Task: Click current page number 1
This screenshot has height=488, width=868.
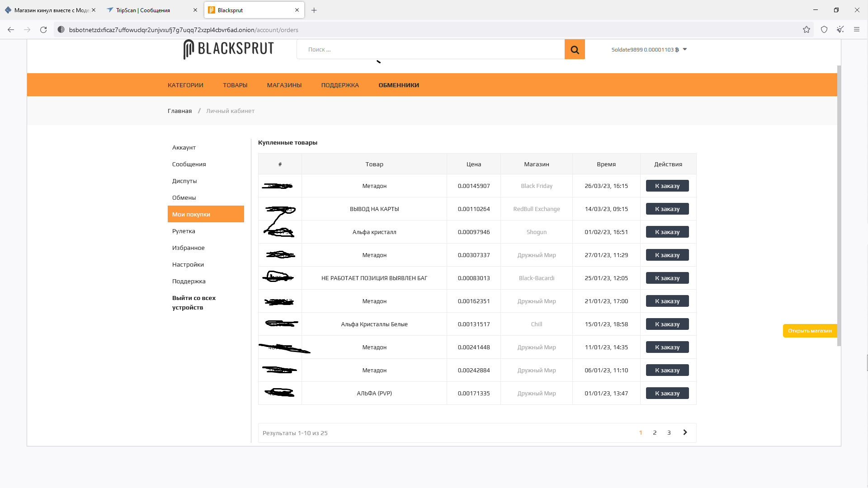Action: (x=641, y=433)
